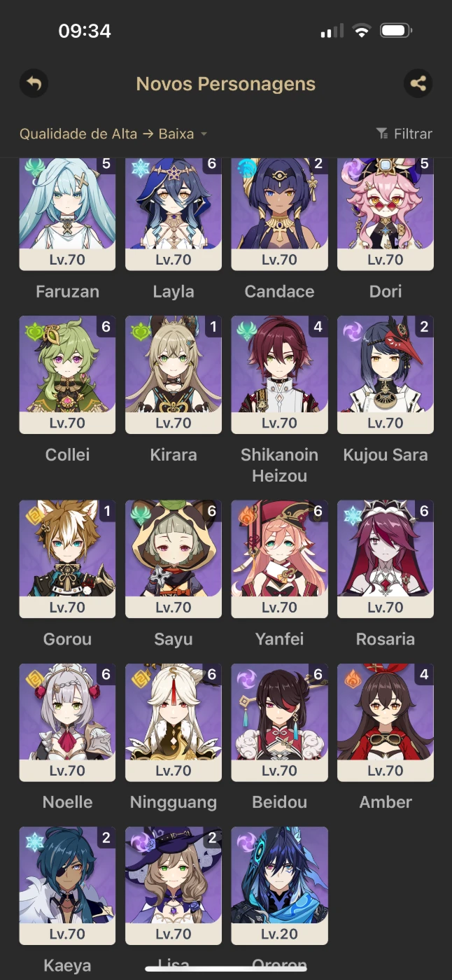Tap Layla's Cryo element icon
The width and height of the screenshot is (452, 980).
coord(141,167)
